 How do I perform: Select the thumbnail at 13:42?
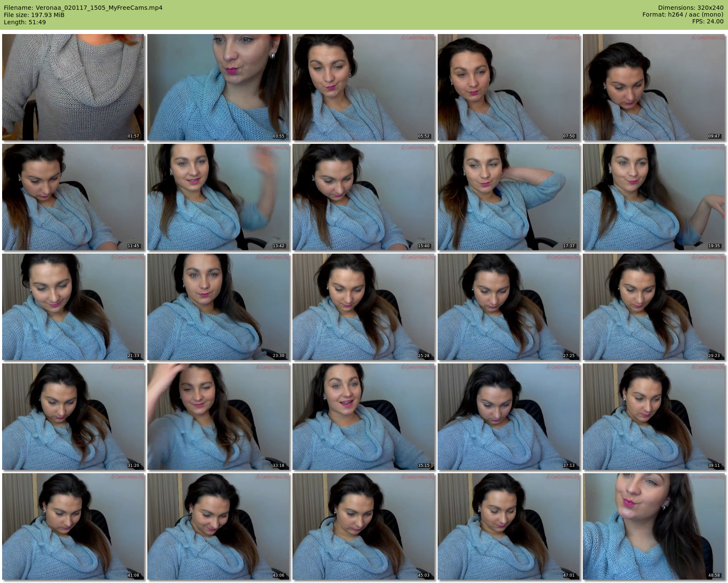pyautogui.click(x=218, y=197)
